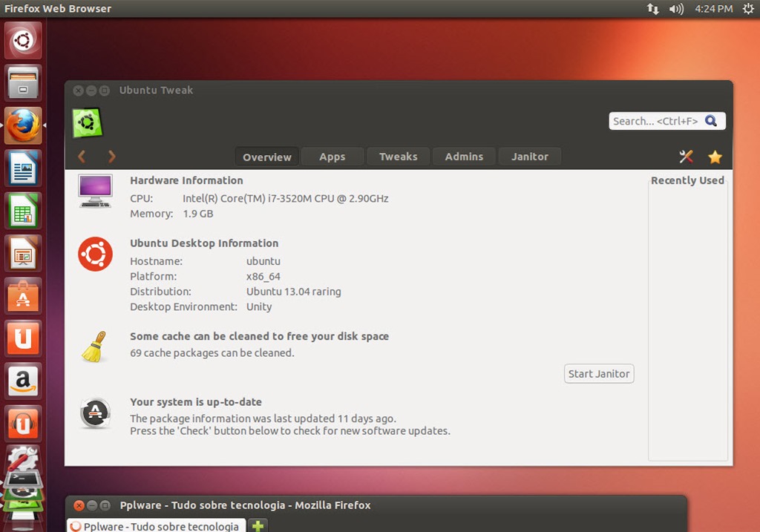Click the search magnifier icon in Ubuntu Tweak
760x532 pixels.
coord(711,121)
